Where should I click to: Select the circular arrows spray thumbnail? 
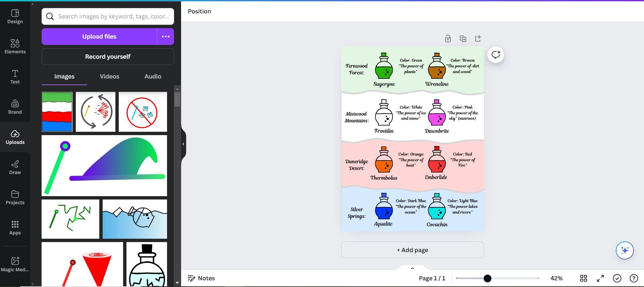96,112
